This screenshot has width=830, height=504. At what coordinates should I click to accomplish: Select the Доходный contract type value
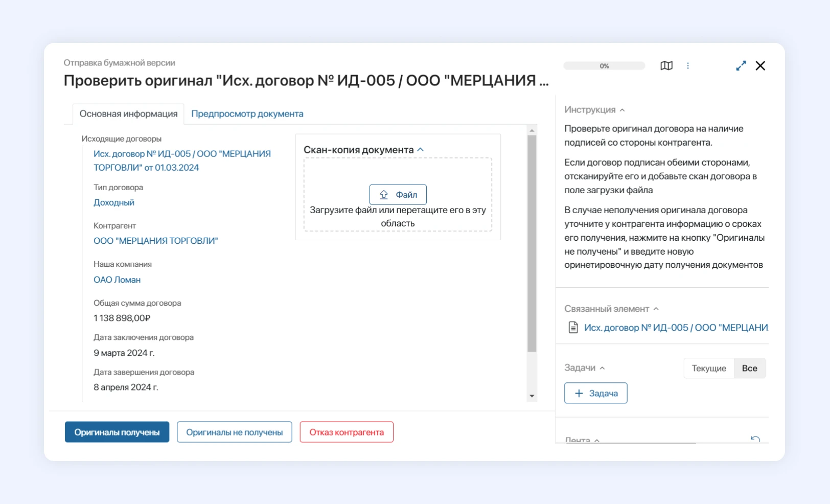coord(113,202)
